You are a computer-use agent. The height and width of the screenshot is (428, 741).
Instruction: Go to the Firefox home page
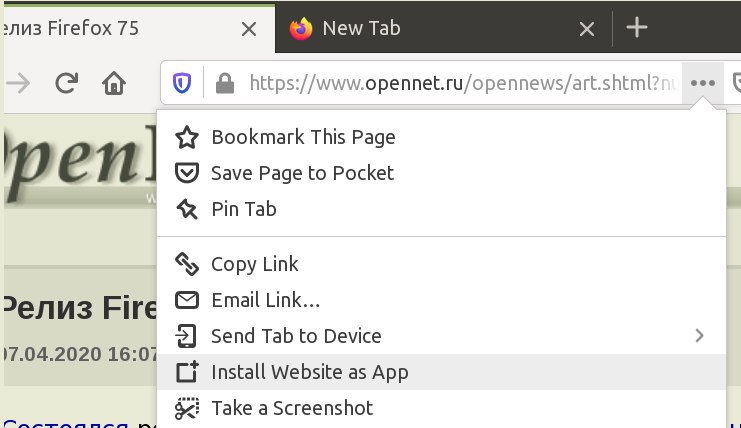114,83
